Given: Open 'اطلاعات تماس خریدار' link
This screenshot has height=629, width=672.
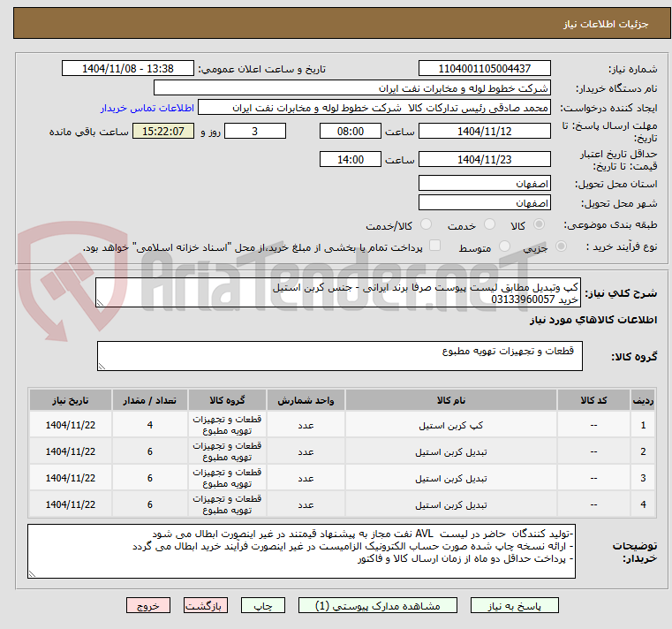Looking at the screenshot, I should (147, 108).
